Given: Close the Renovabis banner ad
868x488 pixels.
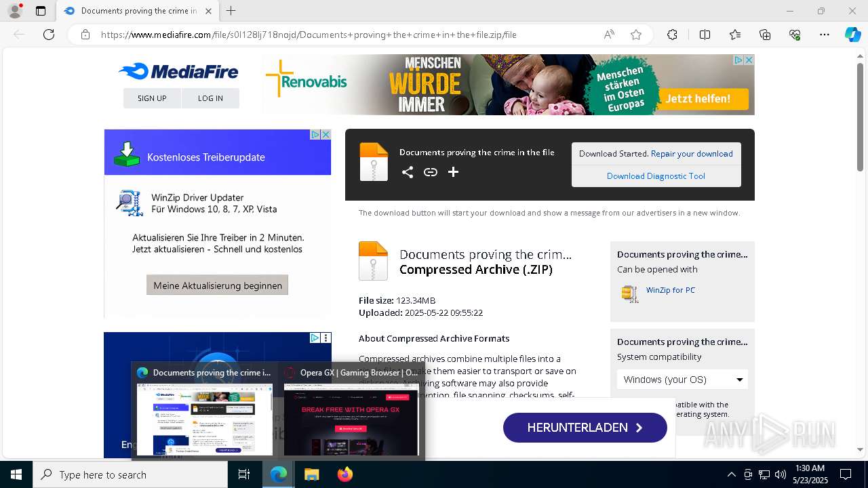Looking at the screenshot, I should pos(749,60).
